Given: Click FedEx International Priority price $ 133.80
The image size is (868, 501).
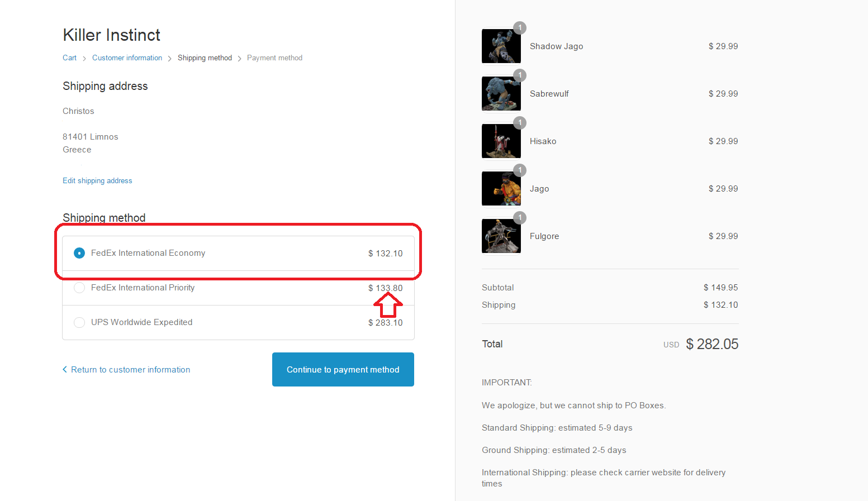Looking at the screenshot, I should tap(385, 288).
